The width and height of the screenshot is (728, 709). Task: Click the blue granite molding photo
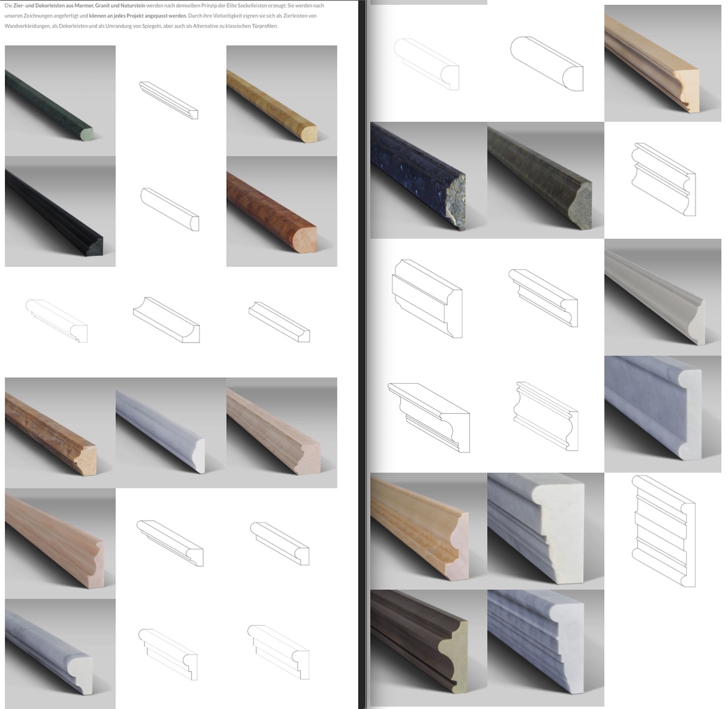tap(428, 180)
